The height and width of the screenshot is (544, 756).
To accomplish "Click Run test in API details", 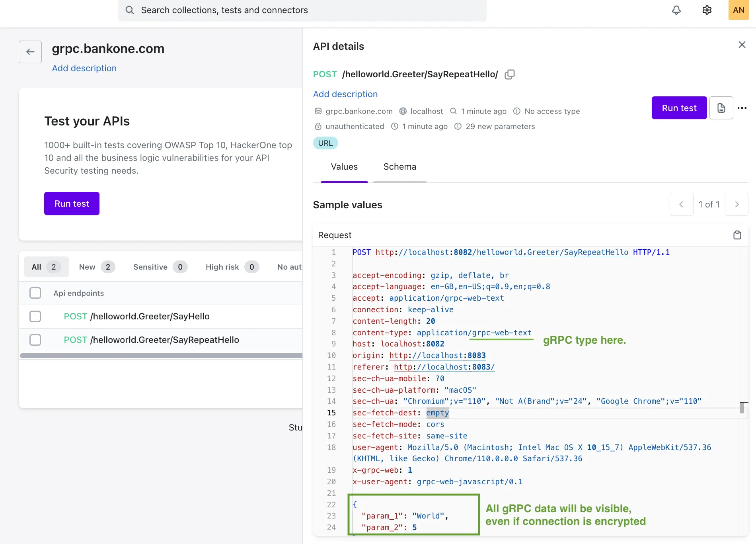I will coord(679,108).
